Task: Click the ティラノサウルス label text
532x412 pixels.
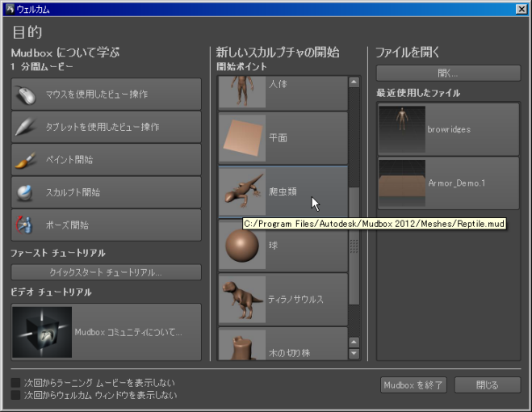Action: click(x=295, y=299)
